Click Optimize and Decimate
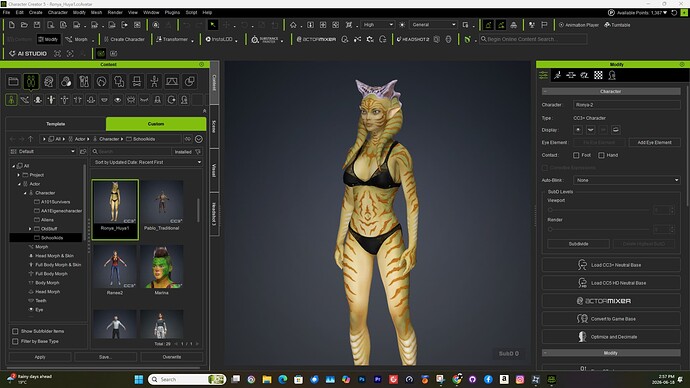Image resolution: width=690 pixels, height=388 pixels. pos(611,337)
